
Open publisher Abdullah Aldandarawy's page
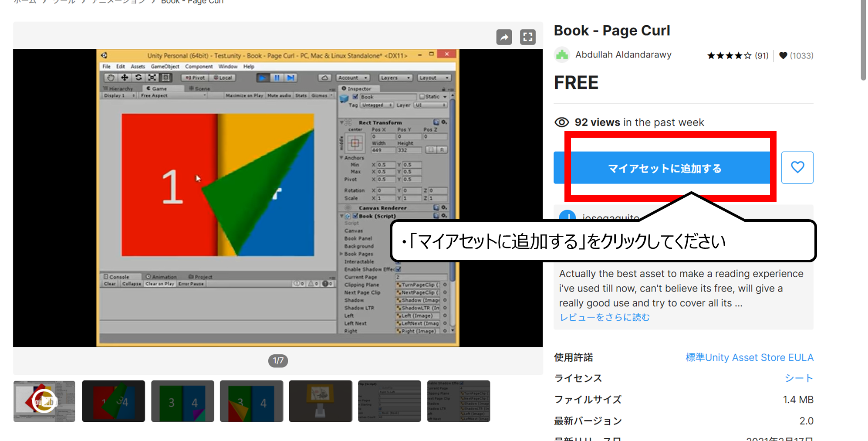pos(623,55)
